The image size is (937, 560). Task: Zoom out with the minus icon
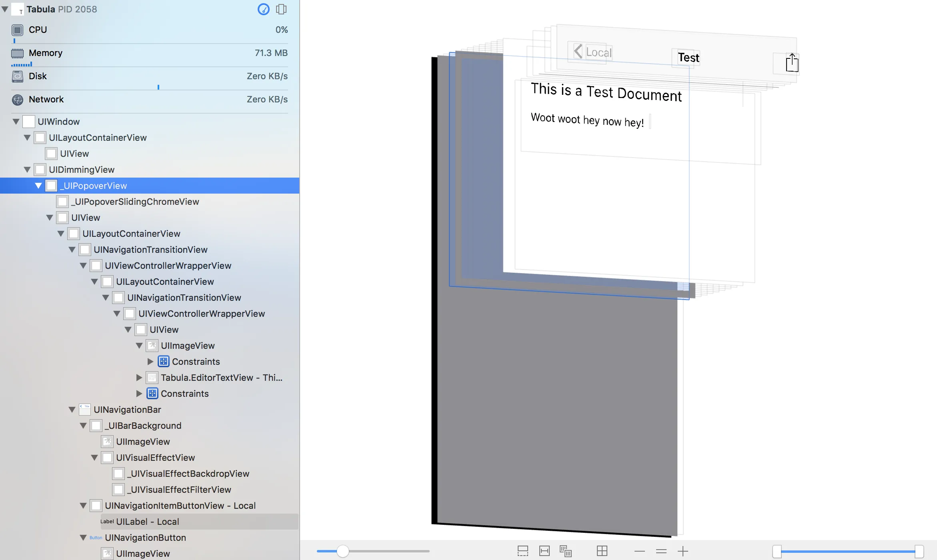(639, 551)
